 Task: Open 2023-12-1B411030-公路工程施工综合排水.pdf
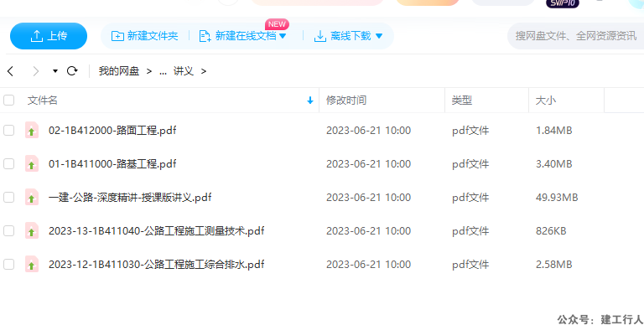point(156,264)
